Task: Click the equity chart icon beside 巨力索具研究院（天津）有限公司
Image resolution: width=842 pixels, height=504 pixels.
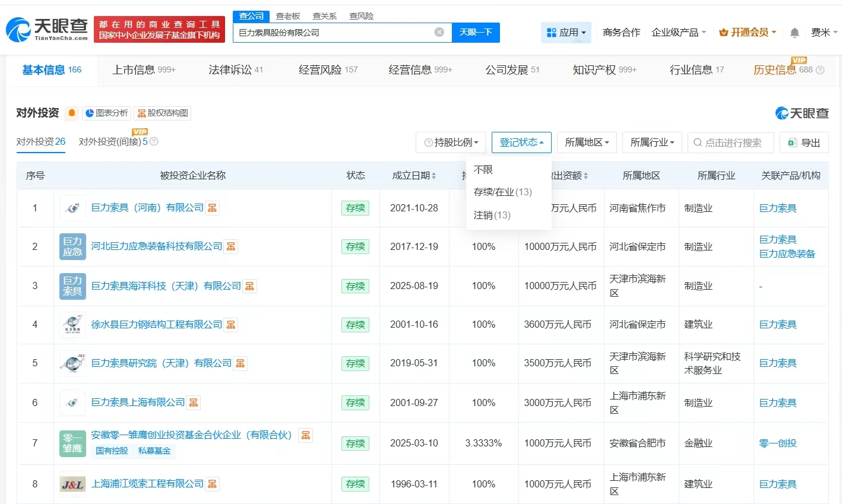Action: [x=240, y=363]
